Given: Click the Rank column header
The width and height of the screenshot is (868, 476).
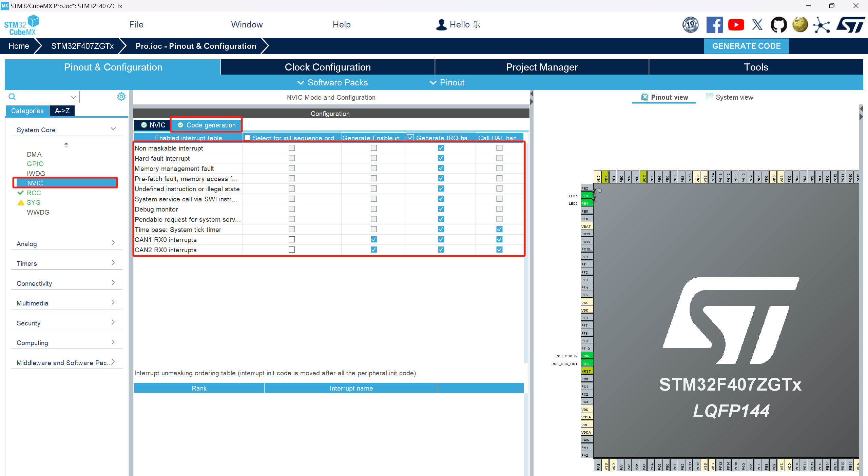Looking at the screenshot, I should [x=199, y=388].
